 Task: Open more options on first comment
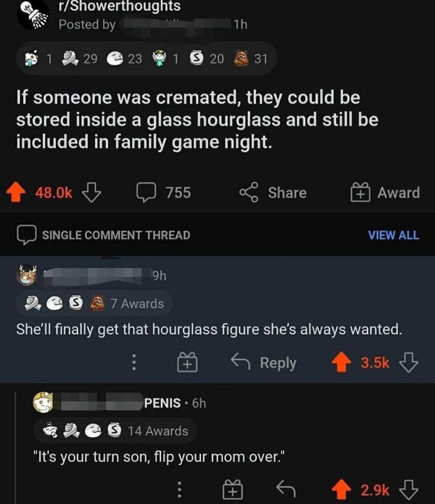(133, 363)
